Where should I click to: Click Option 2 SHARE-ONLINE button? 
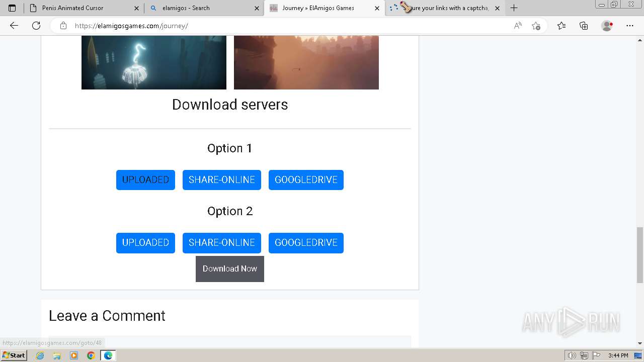pos(222,243)
